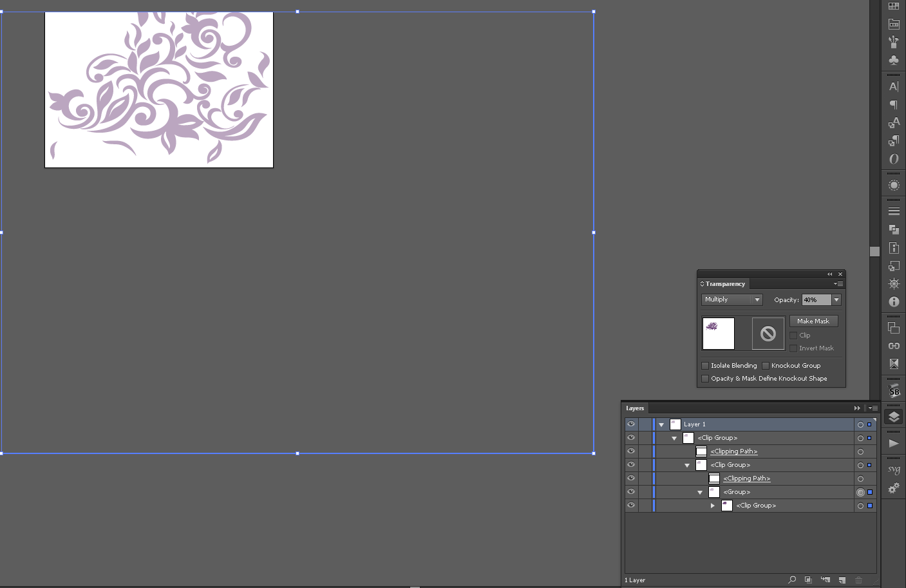The height and width of the screenshot is (588, 906).
Task: Enable the Knockout Group checkbox
Action: [766, 366]
